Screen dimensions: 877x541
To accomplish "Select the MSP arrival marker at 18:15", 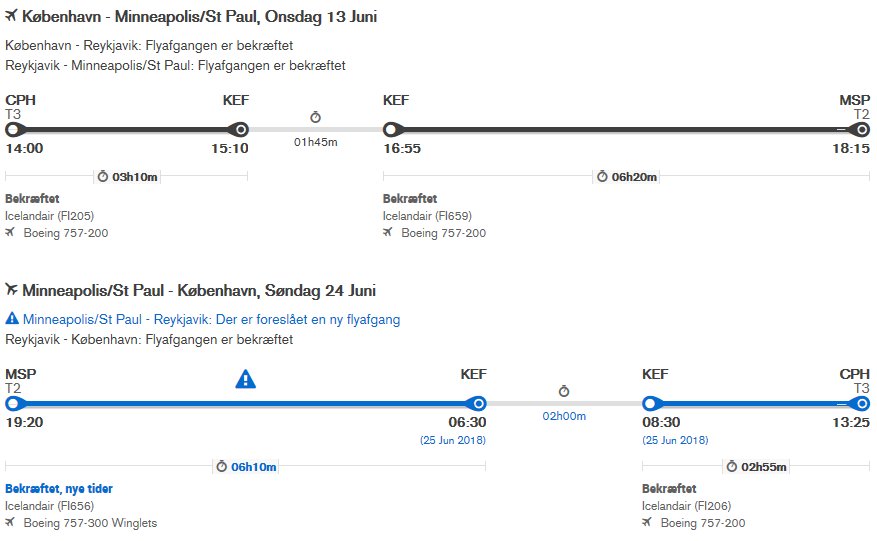I will [x=862, y=130].
